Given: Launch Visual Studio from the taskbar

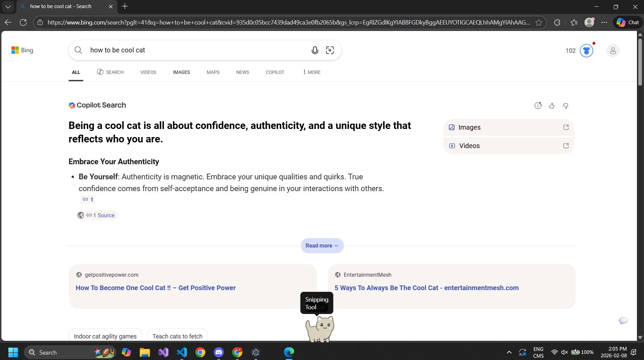Looking at the screenshot, I should click(163, 352).
